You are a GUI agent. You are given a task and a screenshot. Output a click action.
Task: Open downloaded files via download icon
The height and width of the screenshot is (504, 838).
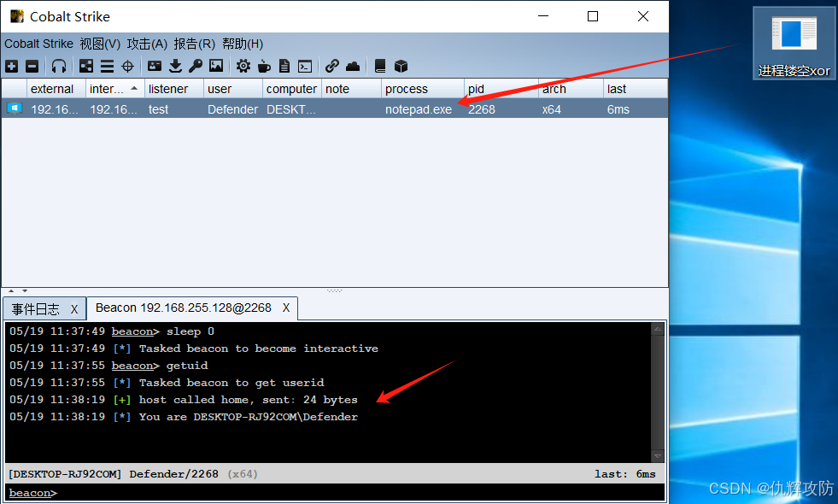[175, 67]
